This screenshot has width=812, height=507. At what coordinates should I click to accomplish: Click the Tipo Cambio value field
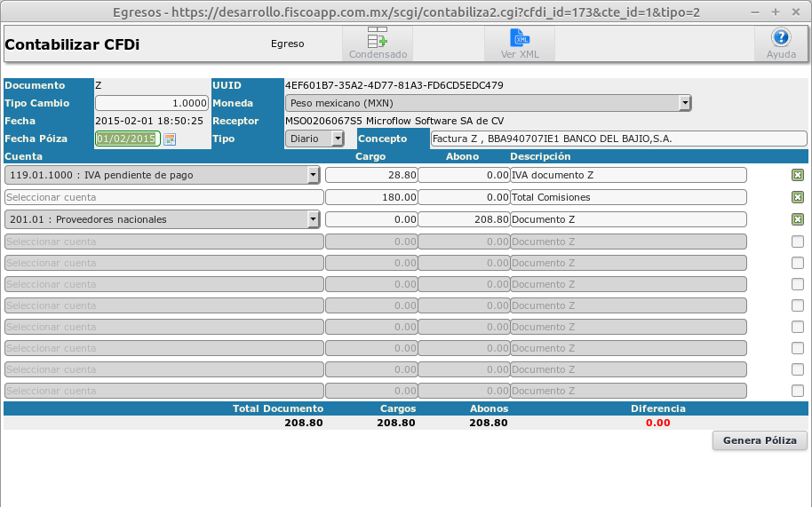pos(152,103)
